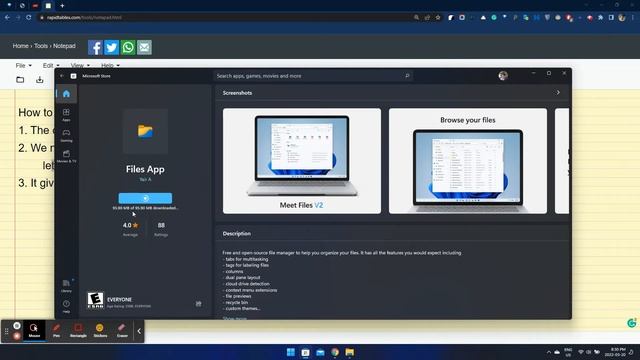This screenshot has height=360, width=640.
Task: Open Chrome extensions puzzle icon
Action: tap(600, 18)
